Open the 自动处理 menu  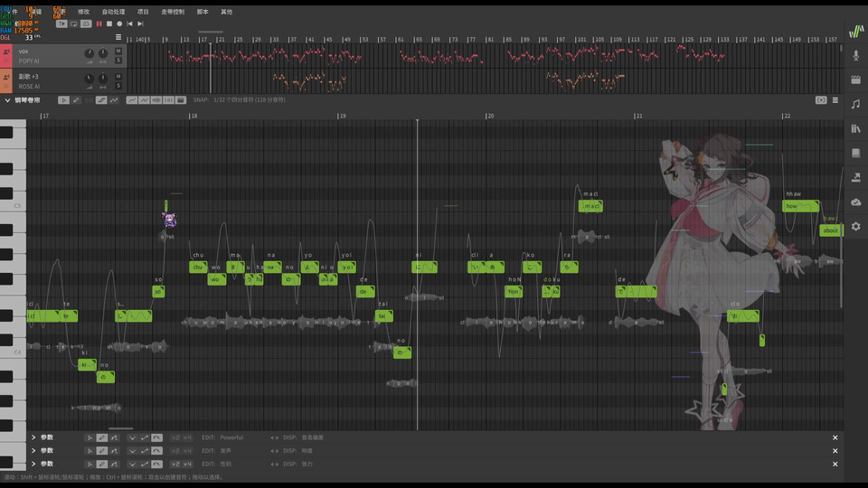pos(113,12)
